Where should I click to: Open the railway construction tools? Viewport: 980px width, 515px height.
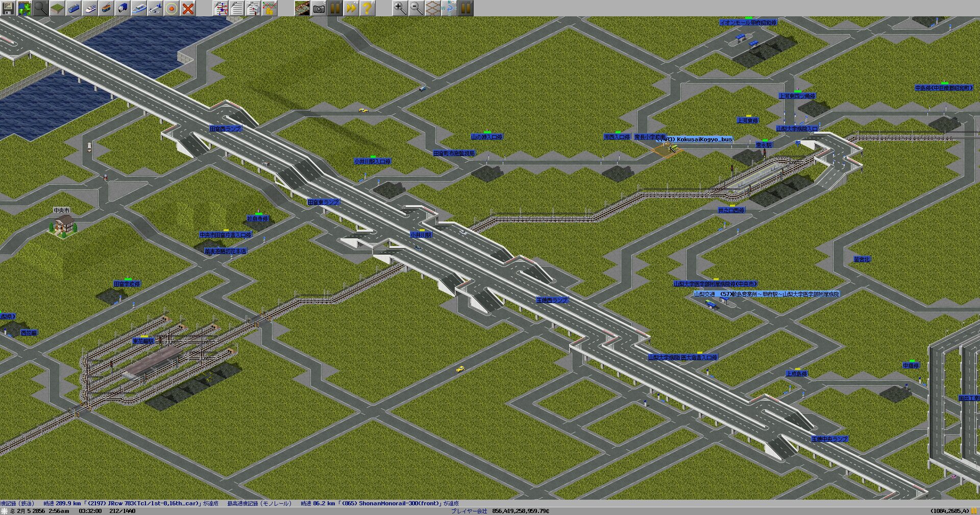pyautogui.click(x=73, y=8)
